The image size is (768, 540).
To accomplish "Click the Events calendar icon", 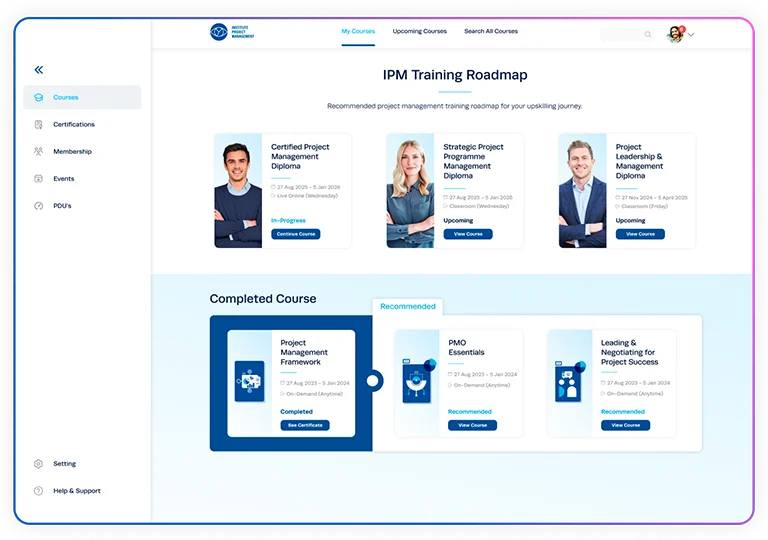I will click(x=39, y=178).
